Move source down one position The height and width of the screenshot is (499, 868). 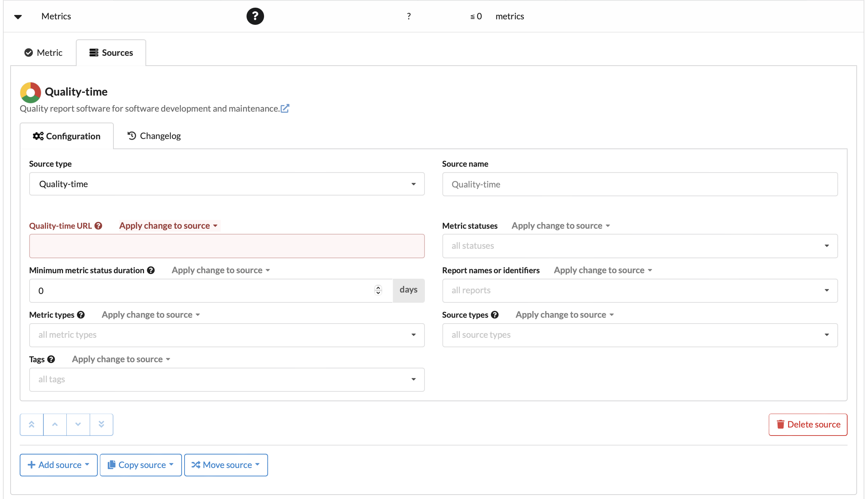pyautogui.click(x=78, y=425)
